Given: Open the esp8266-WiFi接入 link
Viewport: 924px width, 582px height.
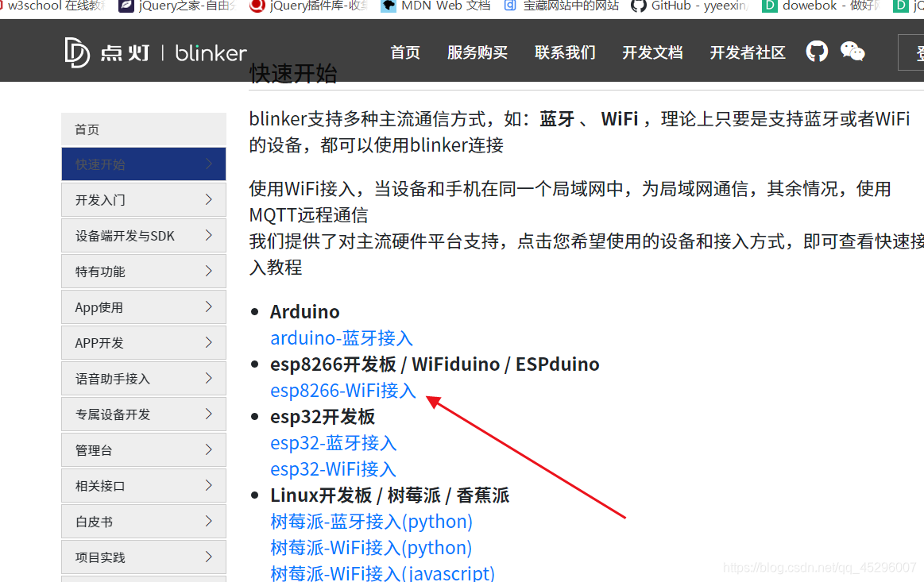Looking at the screenshot, I should tap(343, 391).
